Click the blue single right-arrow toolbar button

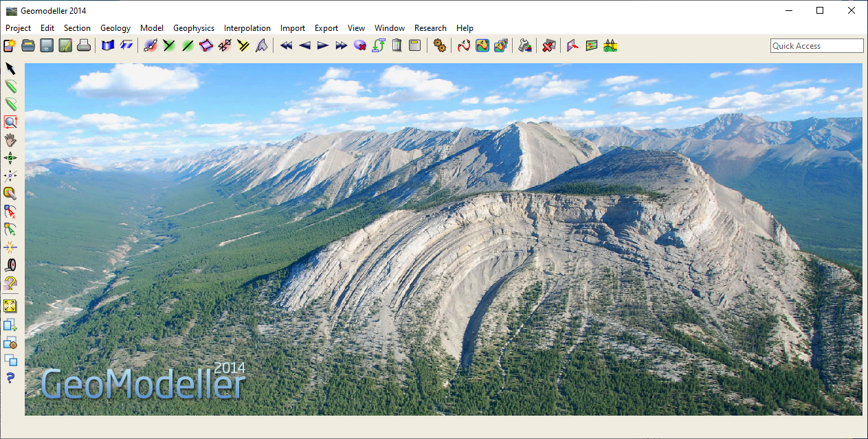click(323, 46)
